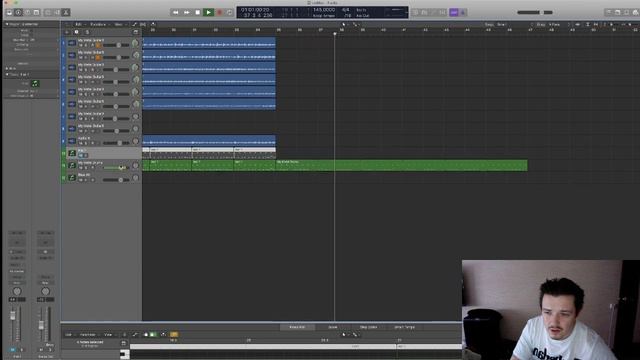Switch to the Piano Roll tab
This screenshot has width=640, height=360.
297,327
